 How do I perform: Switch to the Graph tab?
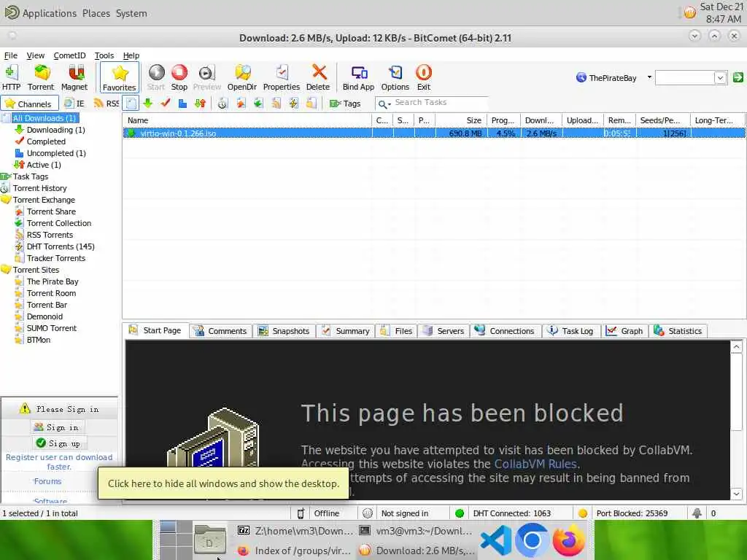624,331
